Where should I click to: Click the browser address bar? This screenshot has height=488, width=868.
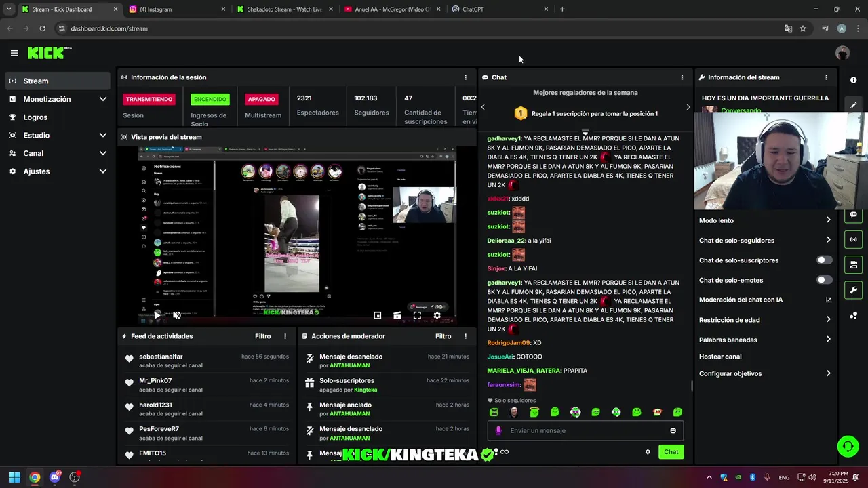click(x=420, y=28)
